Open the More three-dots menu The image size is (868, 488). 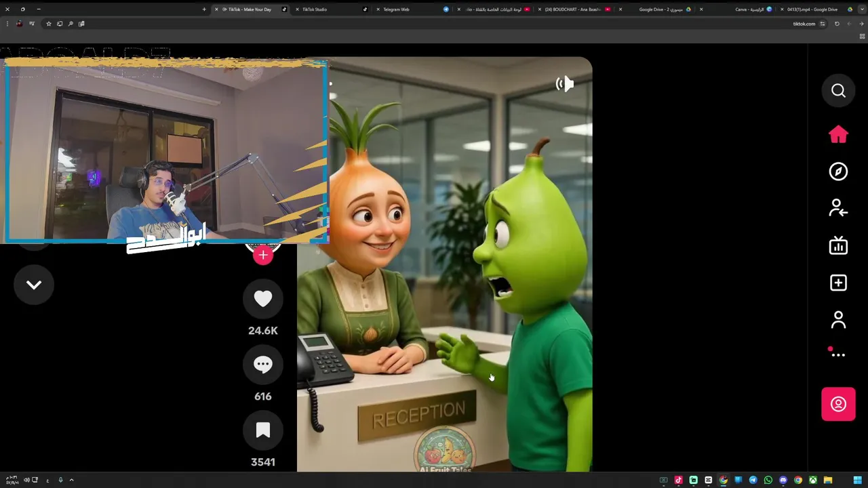pos(838,354)
